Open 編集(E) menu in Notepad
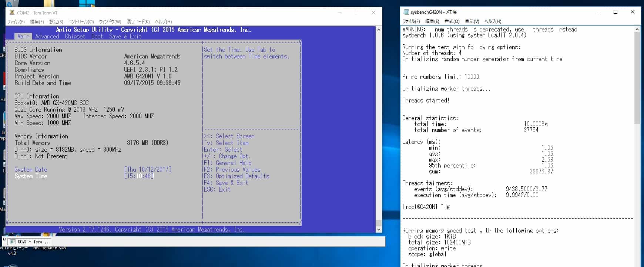Screen dimensions: 644x267 click(x=432, y=21)
